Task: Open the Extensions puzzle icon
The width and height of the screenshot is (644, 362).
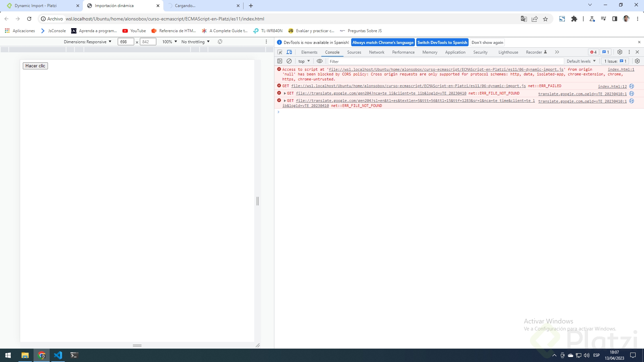Action: tap(574, 19)
